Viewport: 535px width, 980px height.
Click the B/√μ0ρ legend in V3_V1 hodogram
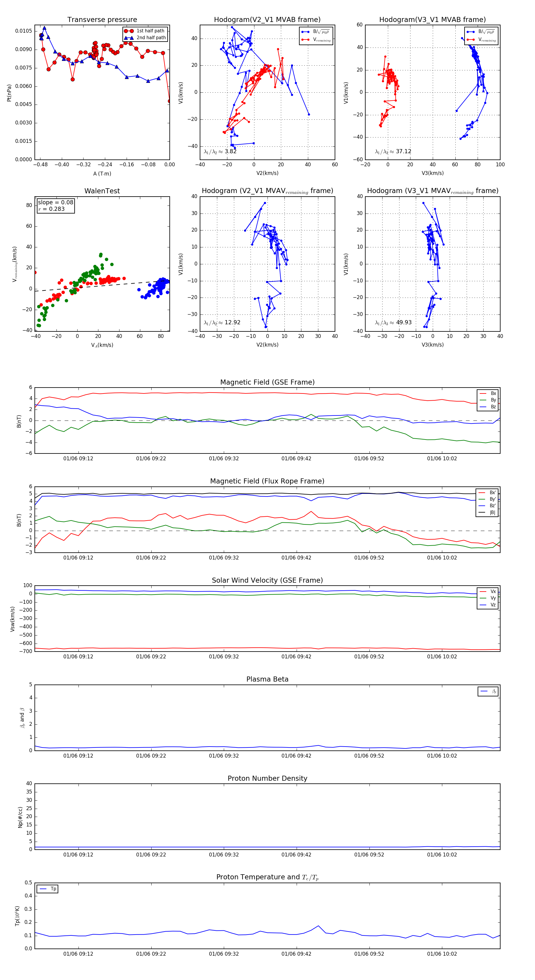[x=481, y=32]
